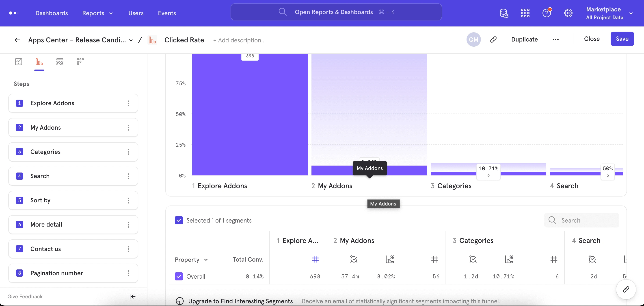
Task: Open the apps grid icon in header
Action: click(525, 13)
